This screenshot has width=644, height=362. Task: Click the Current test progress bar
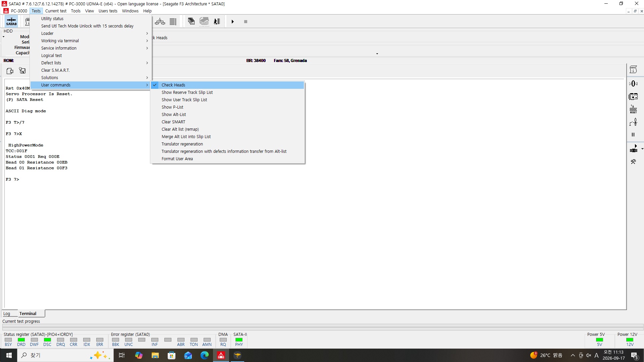pyautogui.click(x=323, y=326)
